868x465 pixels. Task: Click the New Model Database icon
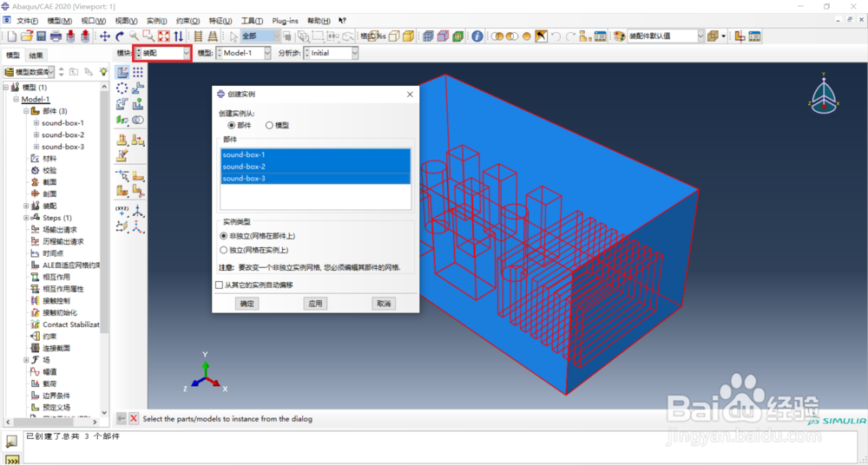(x=12, y=36)
